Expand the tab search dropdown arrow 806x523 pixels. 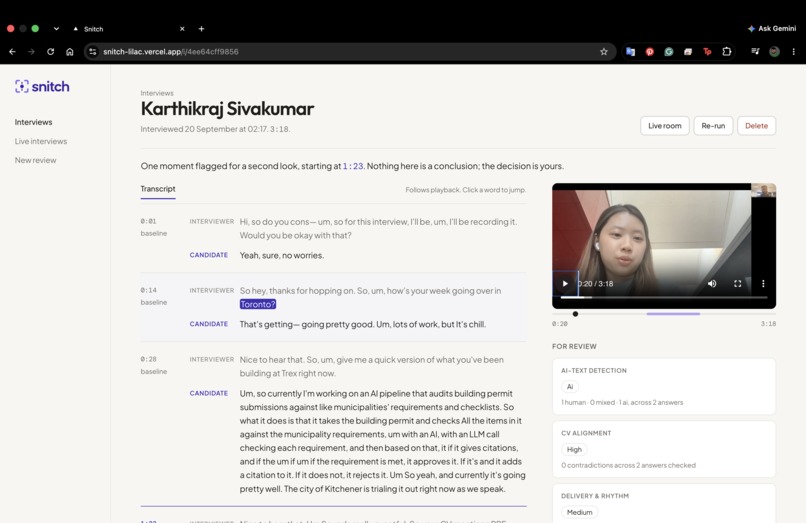click(x=56, y=29)
